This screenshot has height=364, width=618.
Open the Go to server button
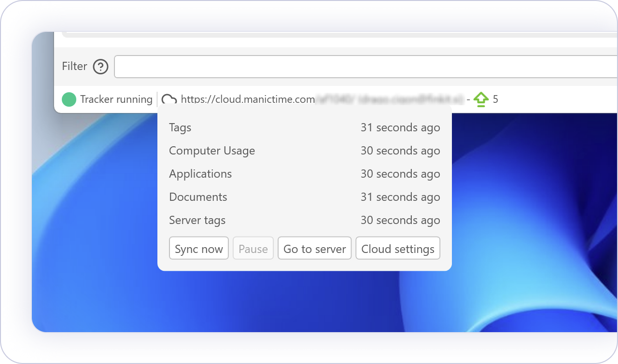click(x=314, y=249)
